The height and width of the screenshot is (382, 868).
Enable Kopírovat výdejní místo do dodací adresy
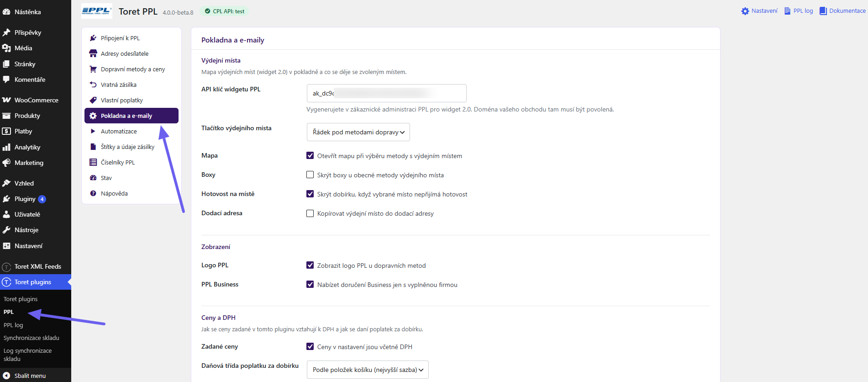tap(310, 213)
